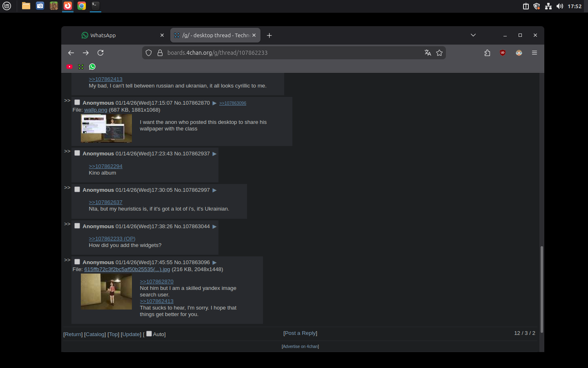Click the page vertical scrollbar thumb
This screenshot has height=368, width=588.
click(542, 289)
